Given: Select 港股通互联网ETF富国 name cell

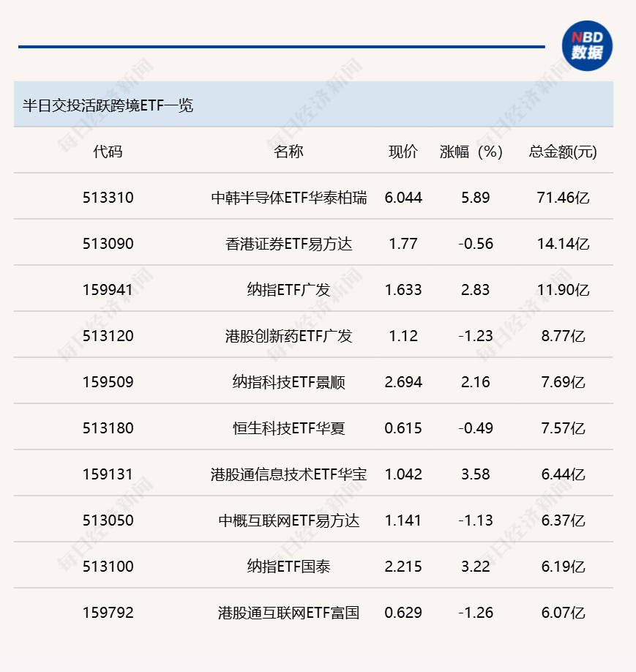Looking at the screenshot, I should [289, 613].
